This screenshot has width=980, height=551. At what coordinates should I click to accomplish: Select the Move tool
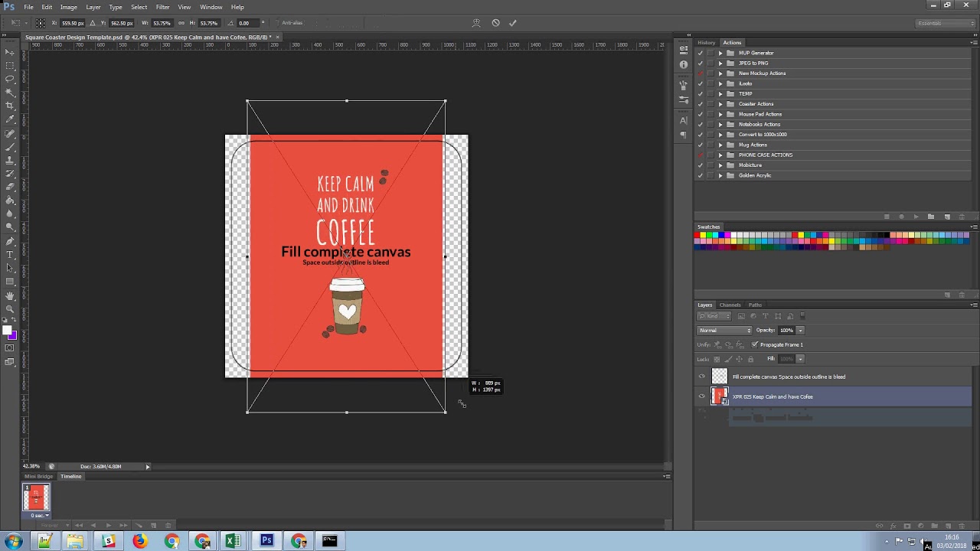[x=10, y=52]
